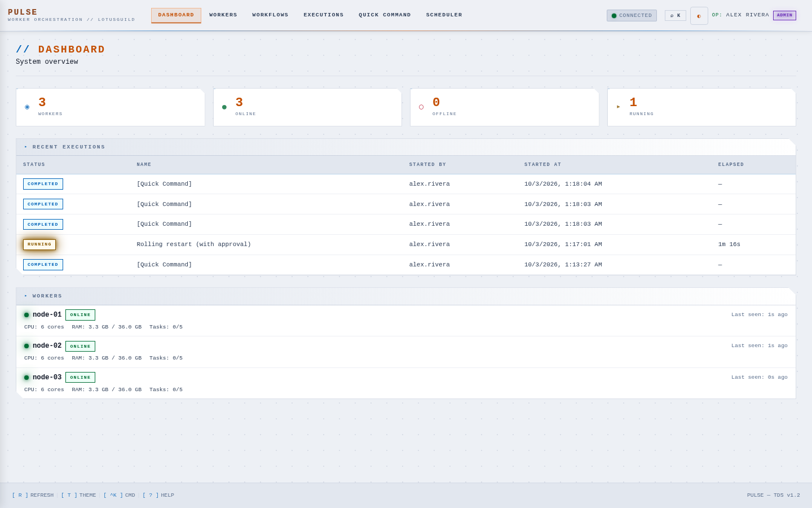Image resolution: width=812 pixels, height=508 pixels.
Task: Click the ADMIN role badge
Action: click(784, 15)
